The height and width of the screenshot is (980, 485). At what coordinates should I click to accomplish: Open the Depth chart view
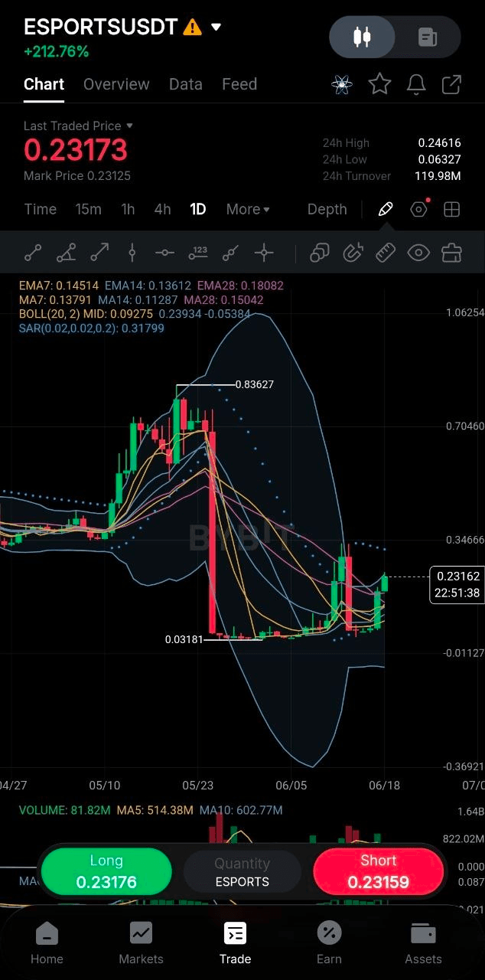click(x=327, y=209)
